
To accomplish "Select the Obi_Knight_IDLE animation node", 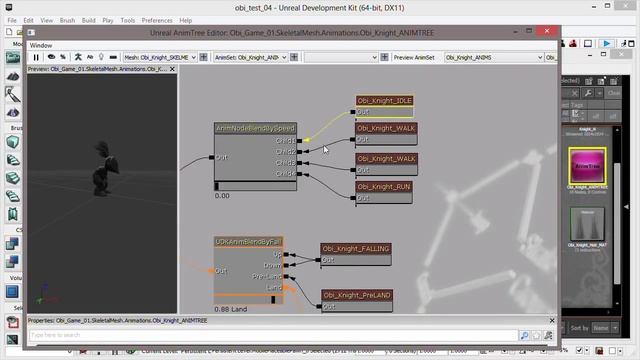I will [x=384, y=100].
